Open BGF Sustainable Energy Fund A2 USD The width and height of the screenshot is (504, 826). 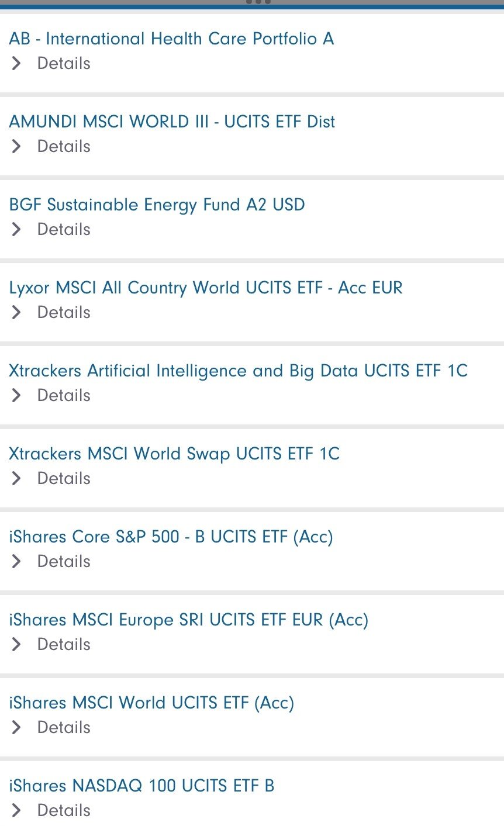pyautogui.click(x=157, y=205)
